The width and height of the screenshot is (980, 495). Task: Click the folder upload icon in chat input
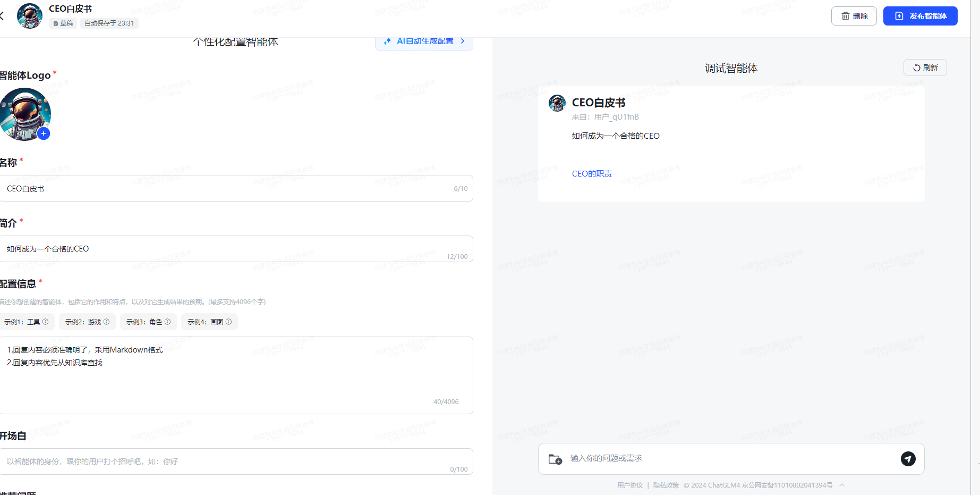click(x=555, y=459)
